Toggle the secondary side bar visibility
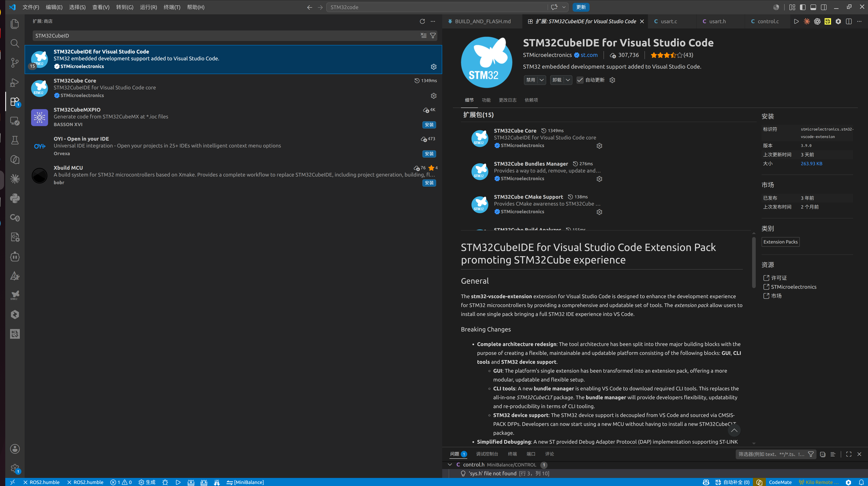Image resolution: width=868 pixels, height=486 pixels. click(824, 7)
